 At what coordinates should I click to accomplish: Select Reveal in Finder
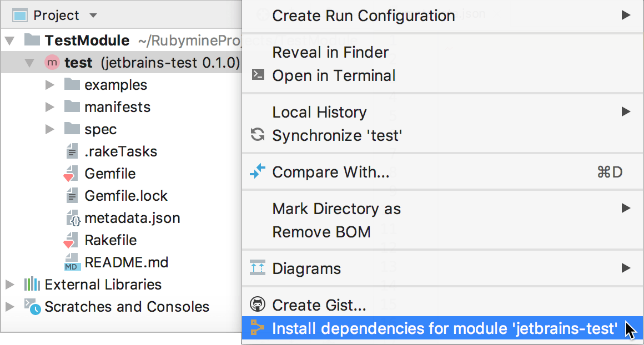tap(330, 52)
